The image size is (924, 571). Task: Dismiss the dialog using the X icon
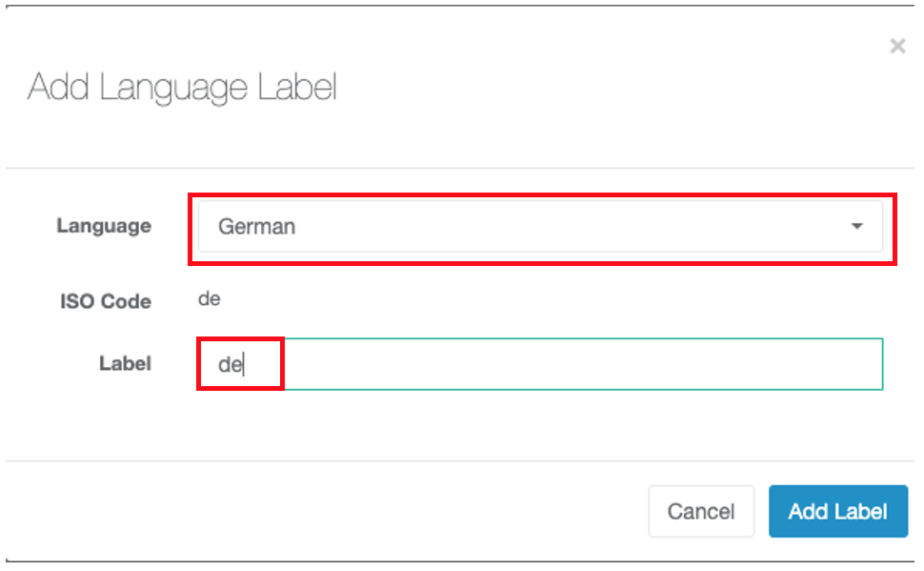click(x=897, y=46)
